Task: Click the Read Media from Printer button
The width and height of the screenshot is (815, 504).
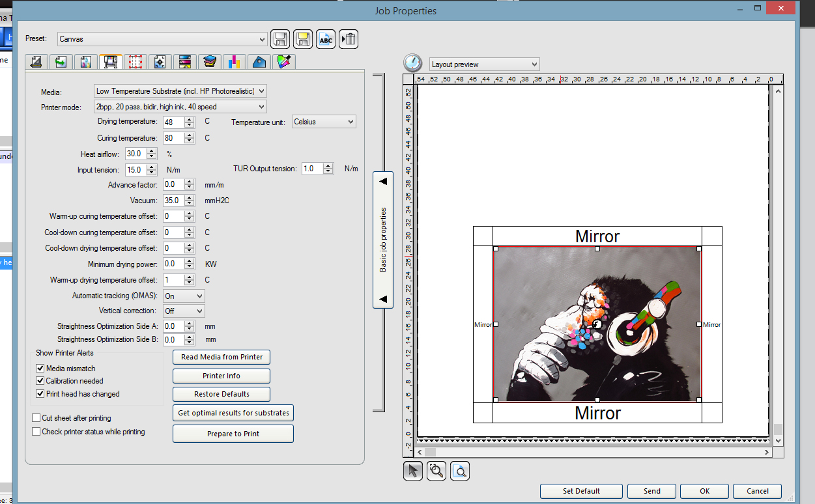Action: coord(222,357)
